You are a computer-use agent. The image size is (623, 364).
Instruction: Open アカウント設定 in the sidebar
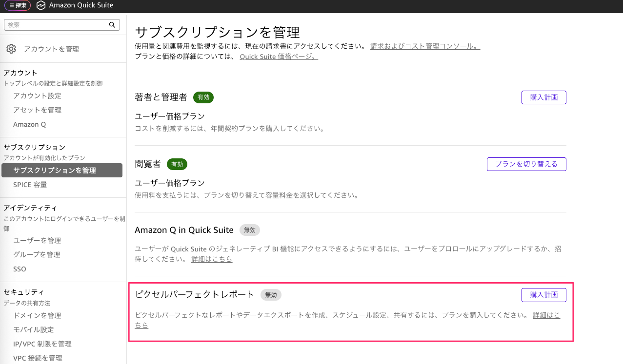37,96
